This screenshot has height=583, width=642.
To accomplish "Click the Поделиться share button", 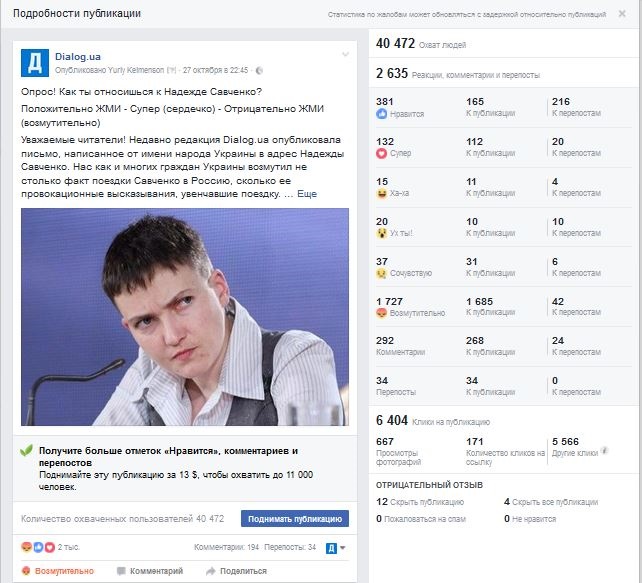I will (236, 571).
